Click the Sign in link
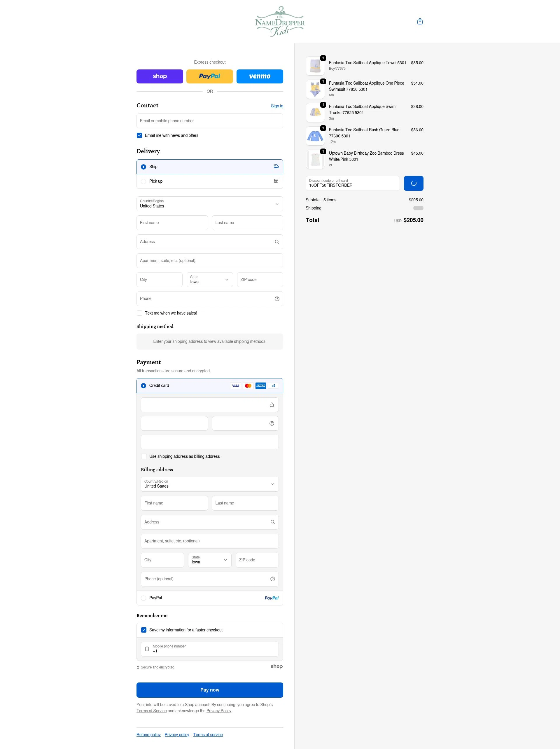Screen dimensions: 560x749 276,106
